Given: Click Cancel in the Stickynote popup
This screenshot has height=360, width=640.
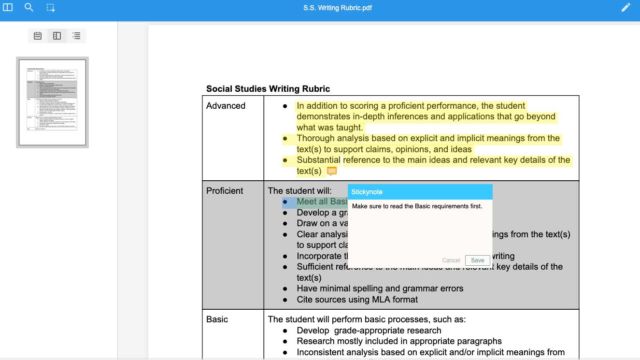Looking at the screenshot, I should point(451,260).
